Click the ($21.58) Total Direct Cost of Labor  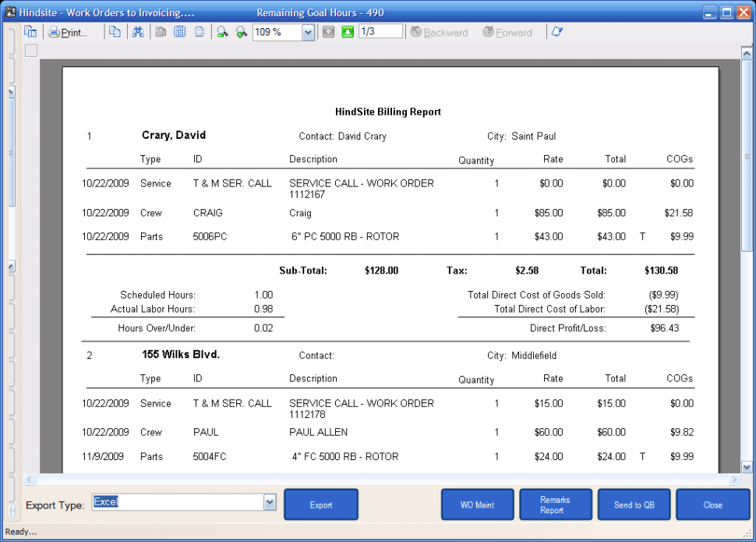point(662,309)
